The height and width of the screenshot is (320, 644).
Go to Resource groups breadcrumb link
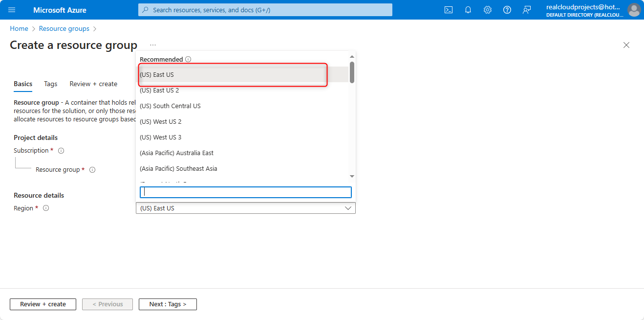64,29
